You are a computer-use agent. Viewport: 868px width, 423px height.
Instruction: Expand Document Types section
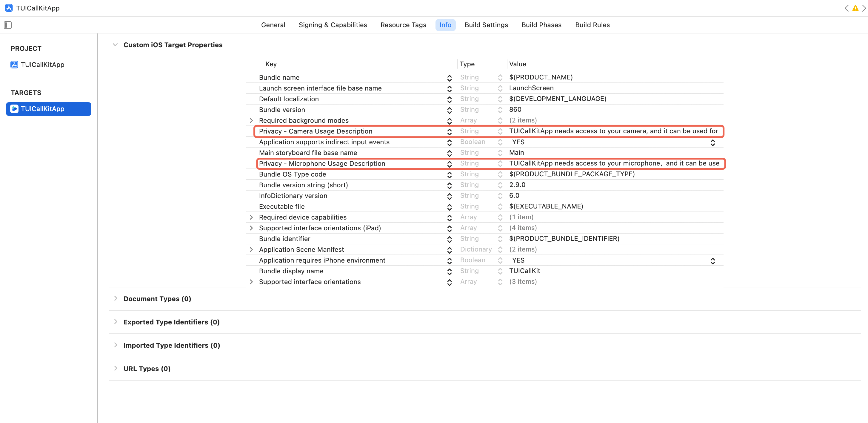[x=116, y=298]
